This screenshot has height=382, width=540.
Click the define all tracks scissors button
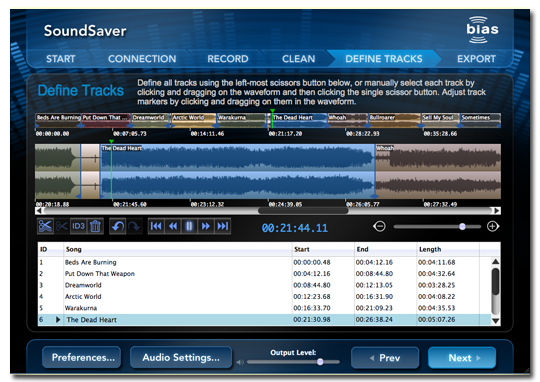[45, 226]
